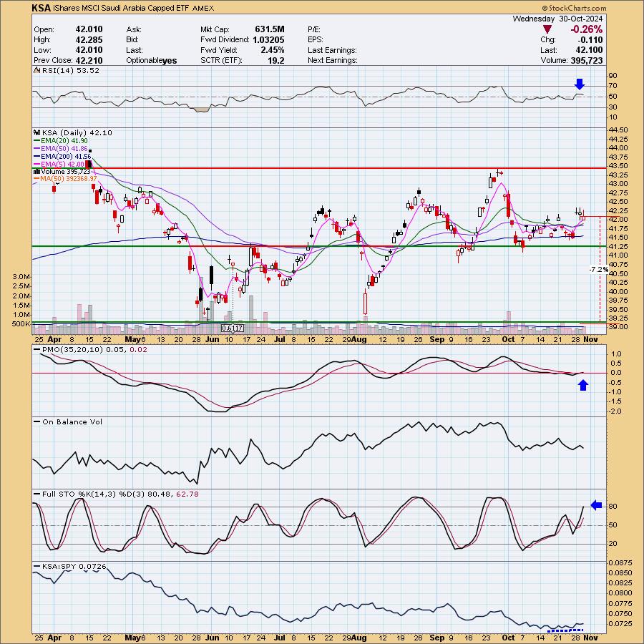The image size is (644, 644).
Task: Click the Next Earnings label
Action: (332, 60)
